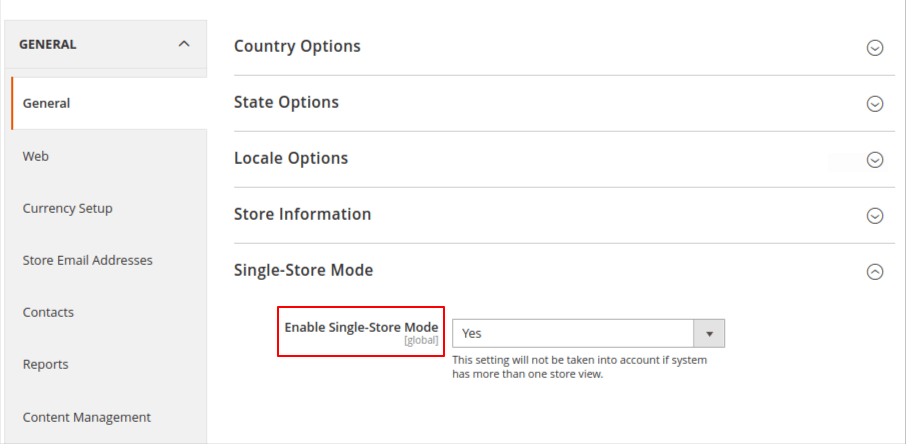This screenshot has height=444, width=906.
Task: Click the Store Information section heading
Action: 302,214
